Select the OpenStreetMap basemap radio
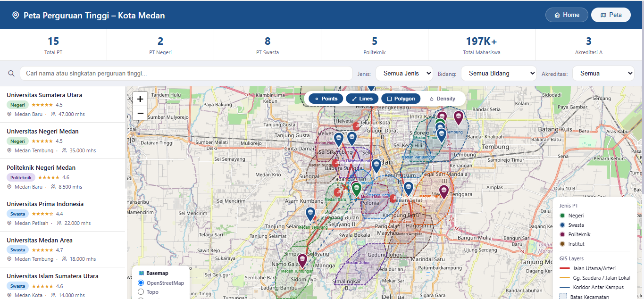Image resolution: width=644 pixels, height=299 pixels. 141,283
